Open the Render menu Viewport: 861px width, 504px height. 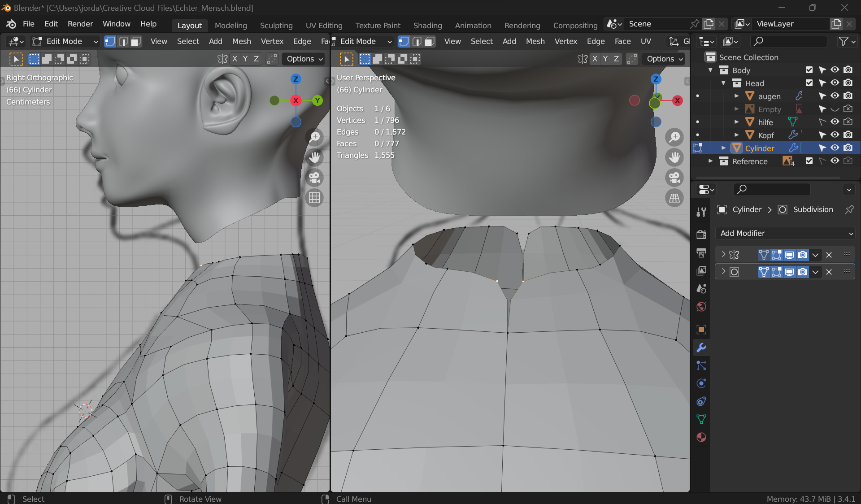point(80,24)
